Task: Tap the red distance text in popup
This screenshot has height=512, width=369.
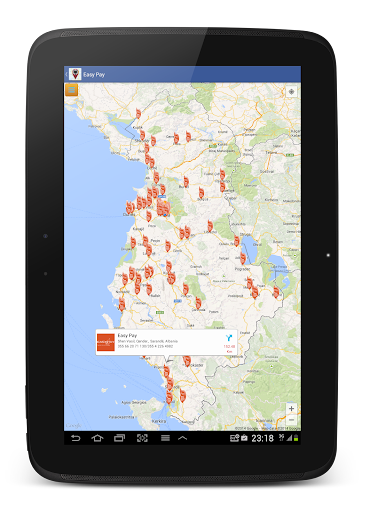Action: (x=229, y=349)
